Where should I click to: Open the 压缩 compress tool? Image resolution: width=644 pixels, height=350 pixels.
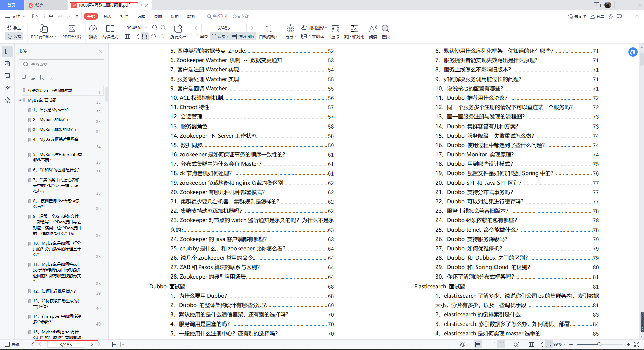click(335, 31)
